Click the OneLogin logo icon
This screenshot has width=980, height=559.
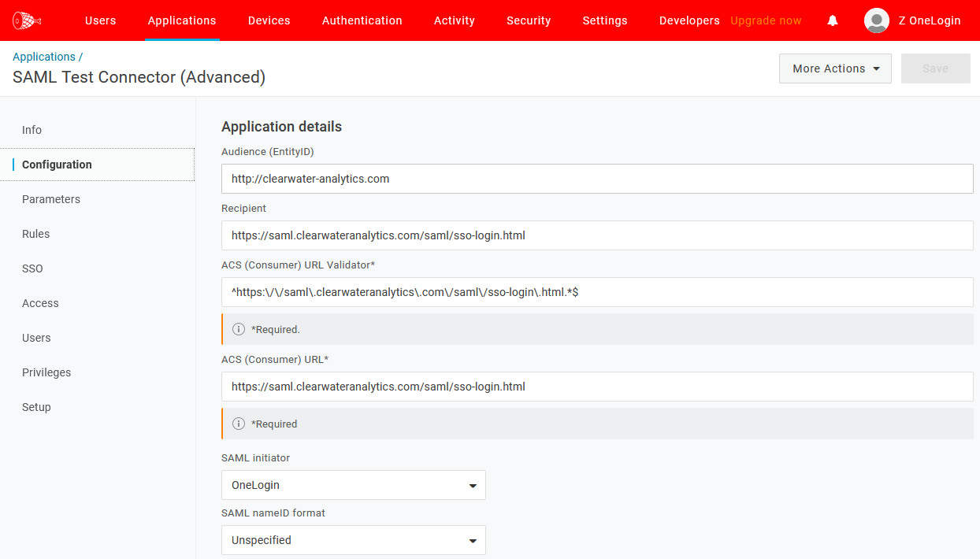coord(27,20)
